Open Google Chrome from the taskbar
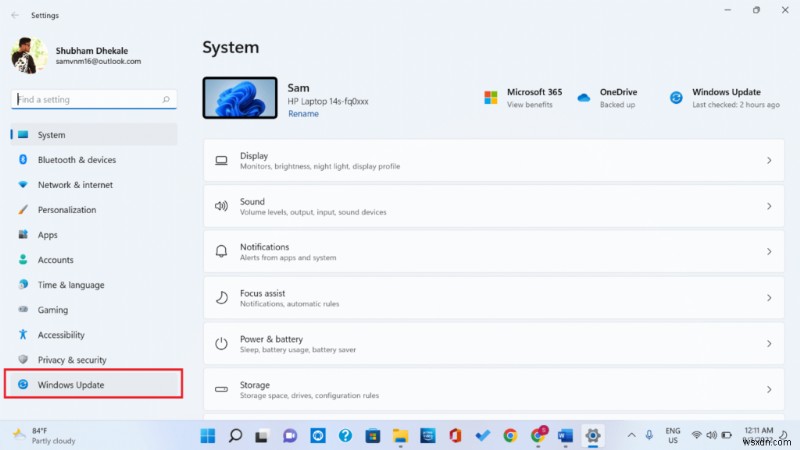 510,436
